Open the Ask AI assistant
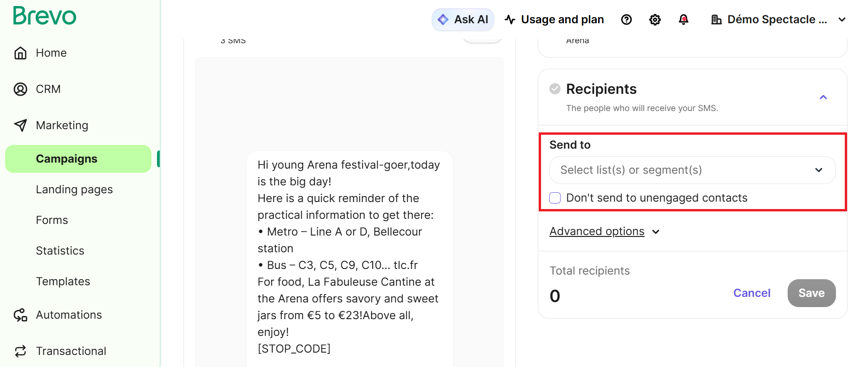The height and width of the screenshot is (367, 868). (463, 20)
